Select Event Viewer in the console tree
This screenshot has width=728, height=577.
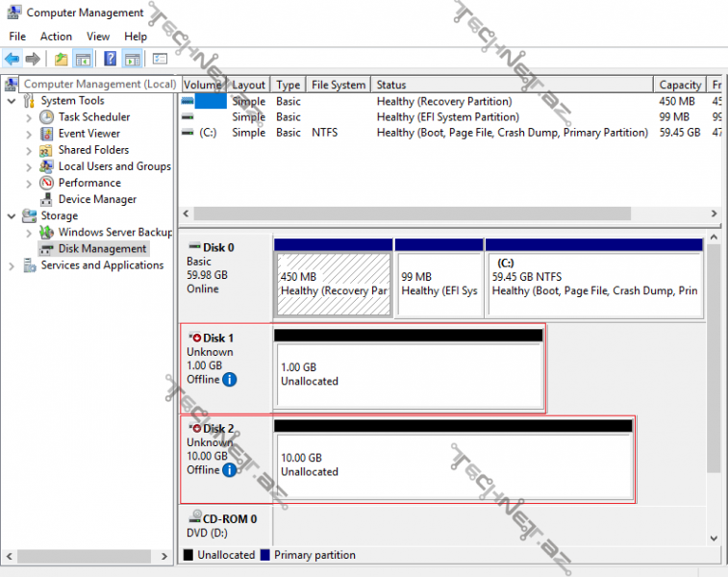tap(88, 134)
